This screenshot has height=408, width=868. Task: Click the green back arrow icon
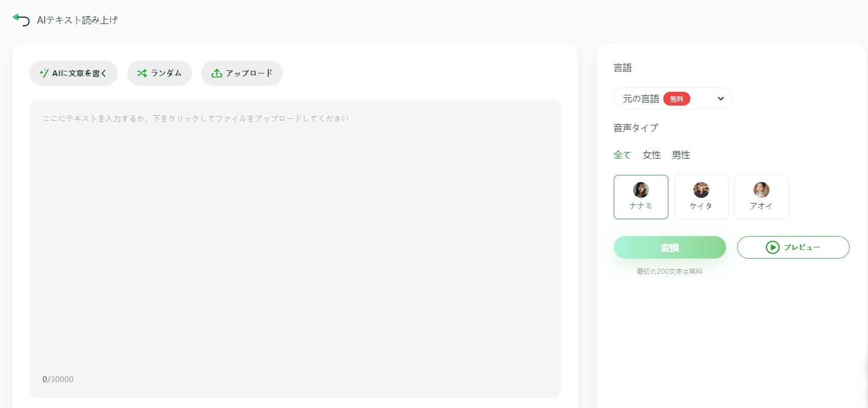pyautogui.click(x=21, y=20)
